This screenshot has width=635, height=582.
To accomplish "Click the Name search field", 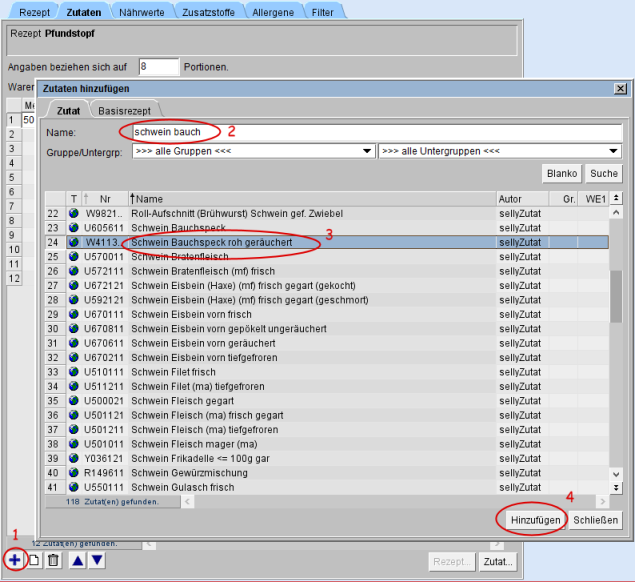I will (370, 131).
